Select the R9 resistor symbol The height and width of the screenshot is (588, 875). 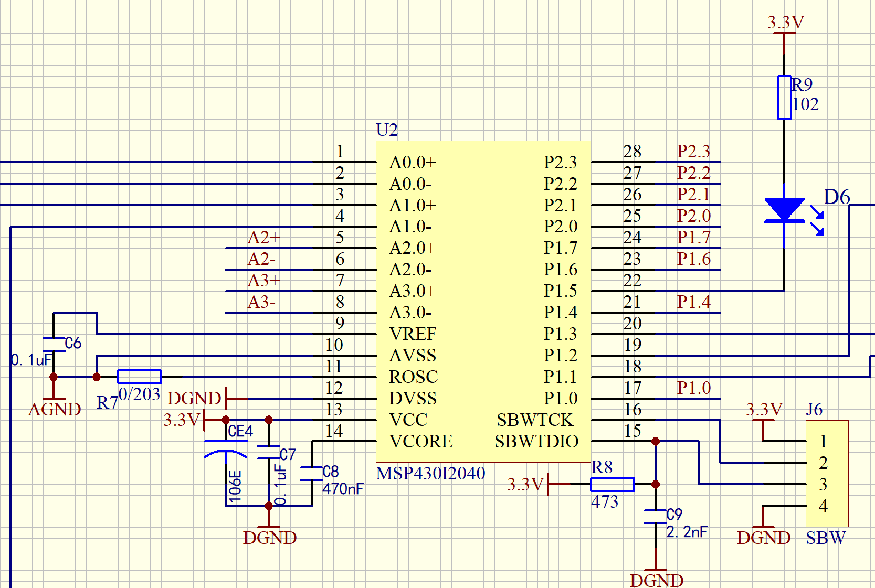[x=784, y=98]
